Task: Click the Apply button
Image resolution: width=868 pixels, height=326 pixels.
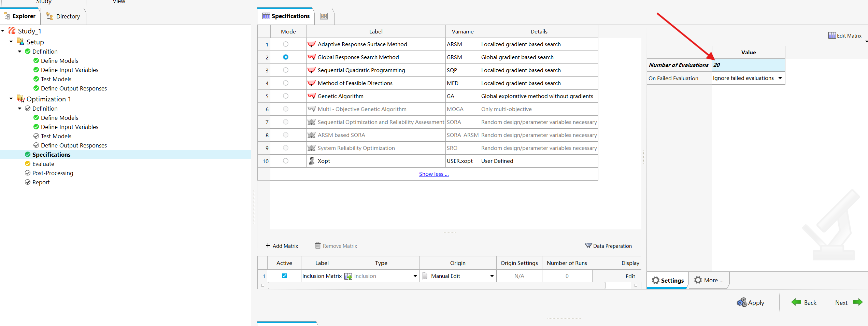Action: click(x=751, y=302)
